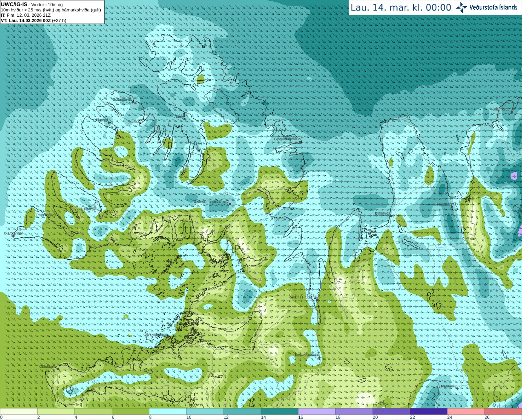The image size is (522, 420).
Task: Click the Bolungarvík station label
Action: [x=122, y=99]
